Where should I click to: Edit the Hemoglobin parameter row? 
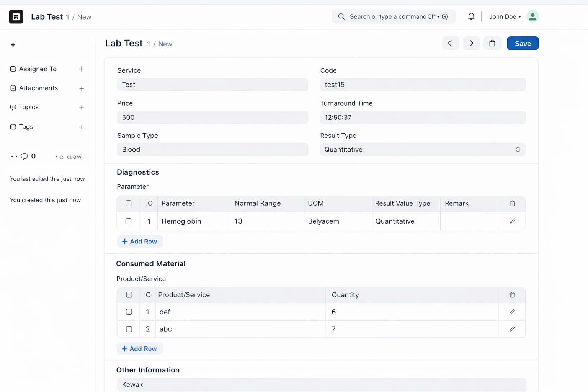click(x=512, y=221)
